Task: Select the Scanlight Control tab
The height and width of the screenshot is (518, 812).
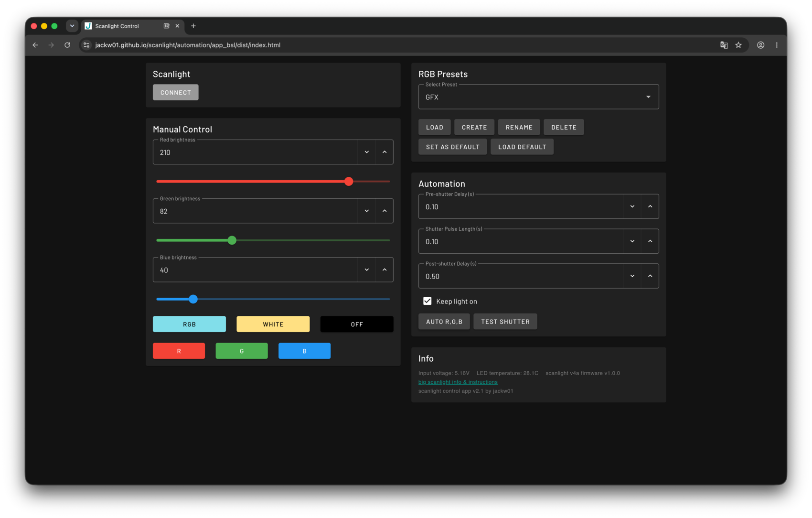Action: coord(132,26)
